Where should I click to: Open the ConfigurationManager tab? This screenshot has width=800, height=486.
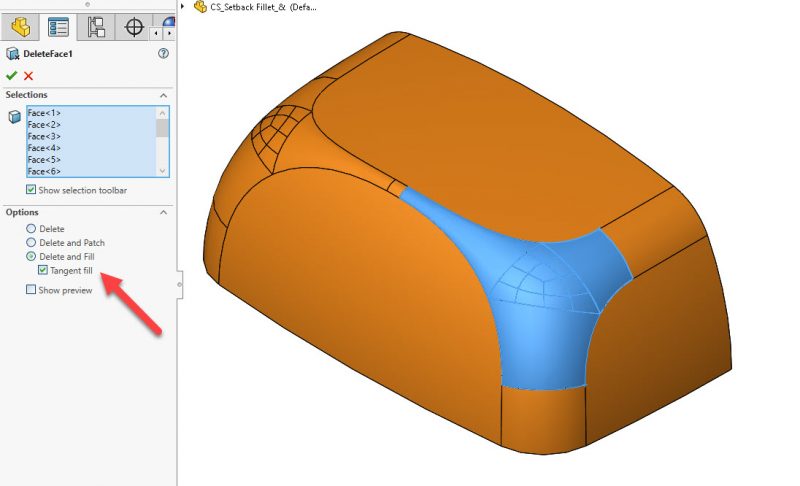97,26
